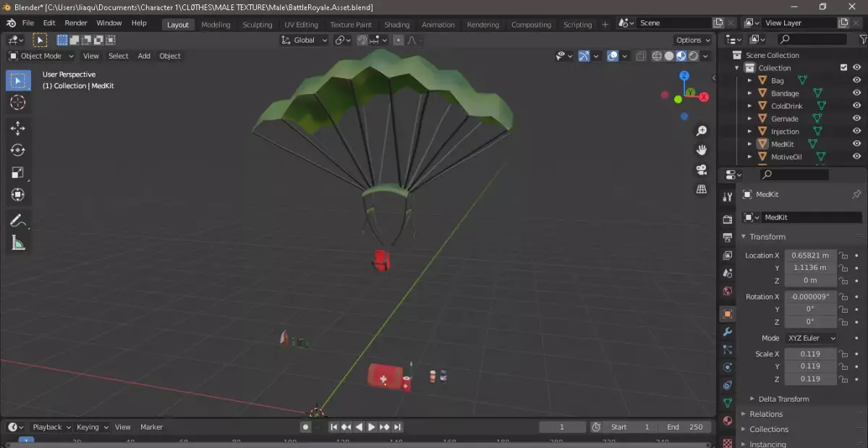Open the Global orientation dropdown
Viewport: 868px width, 448px height.
click(305, 40)
